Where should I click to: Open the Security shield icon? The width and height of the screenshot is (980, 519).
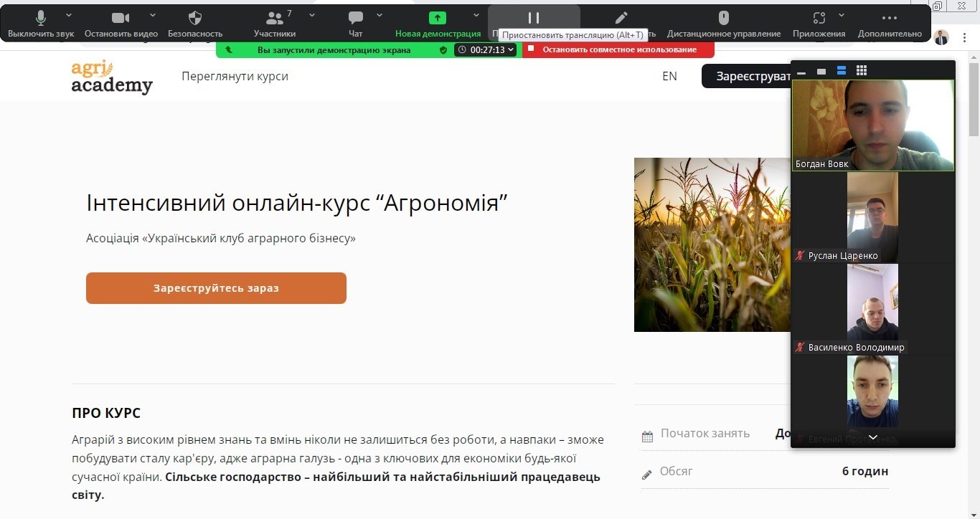tap(195, 18)
